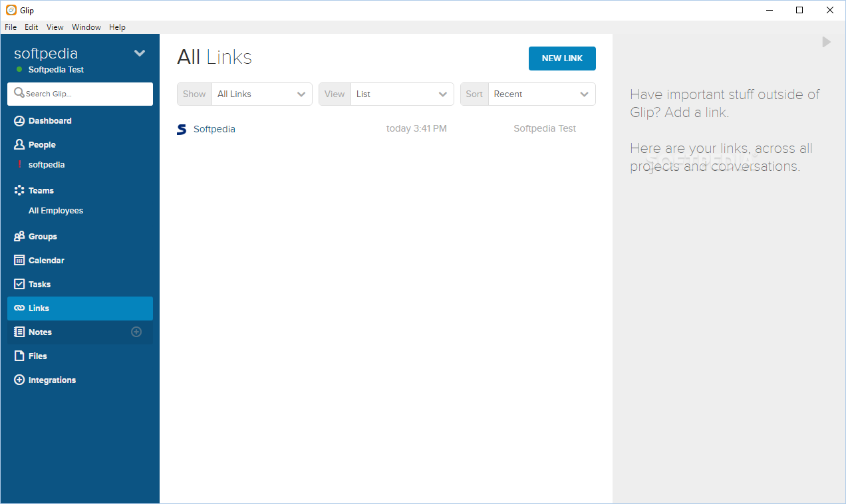Open the Calendar section label

click(x=47, y=261)
